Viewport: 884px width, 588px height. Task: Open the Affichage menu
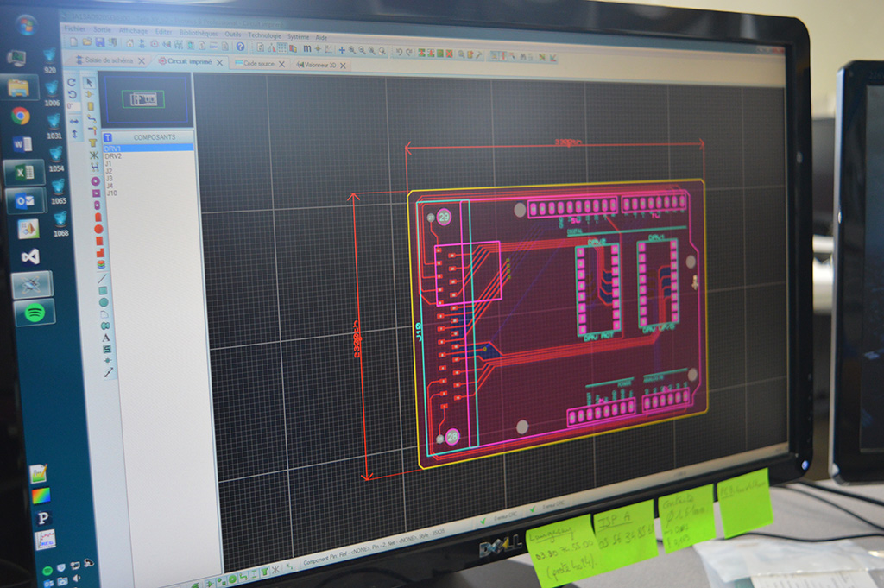(x=134, y=31)
